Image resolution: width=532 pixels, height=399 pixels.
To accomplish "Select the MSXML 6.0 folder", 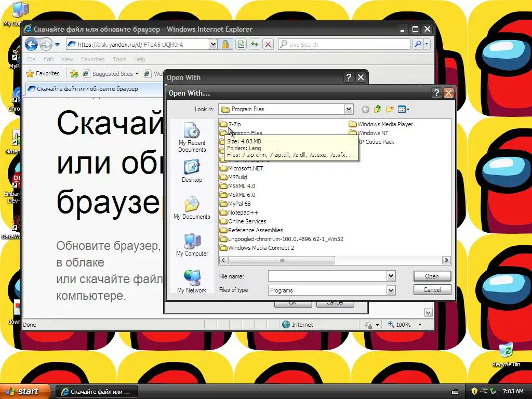I will point(237,195).
